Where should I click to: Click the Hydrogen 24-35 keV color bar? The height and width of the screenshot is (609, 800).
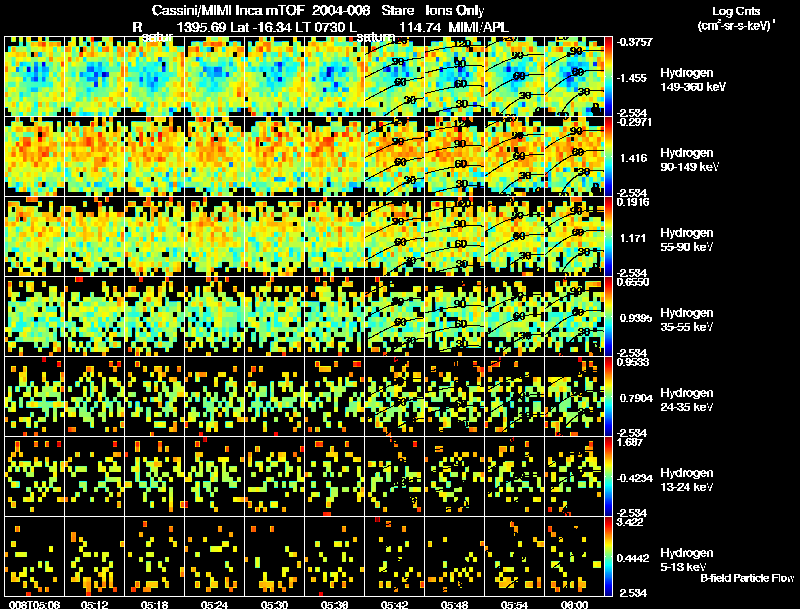point(608,397)
